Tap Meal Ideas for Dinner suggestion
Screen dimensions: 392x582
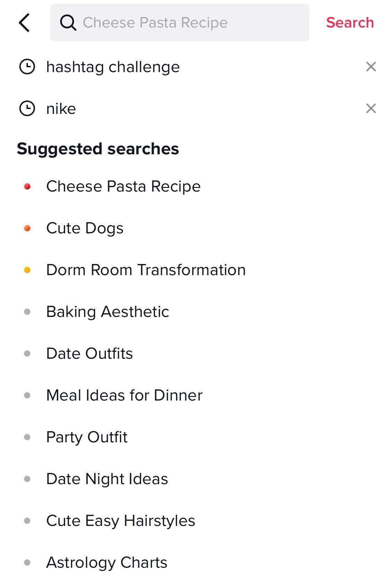click(124, 395)
